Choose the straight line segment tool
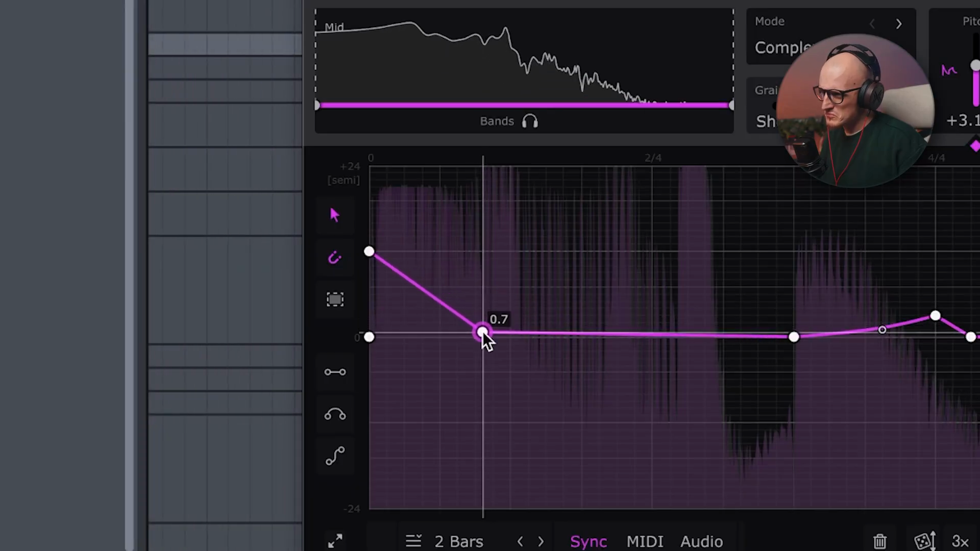 pos(335,372)
